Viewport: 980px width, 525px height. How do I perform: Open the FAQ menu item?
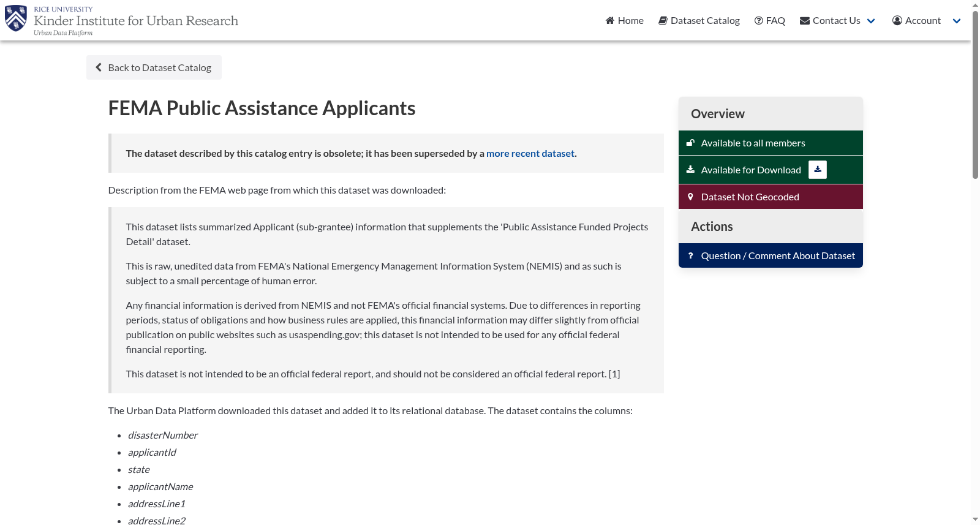(x=770, y=20)
